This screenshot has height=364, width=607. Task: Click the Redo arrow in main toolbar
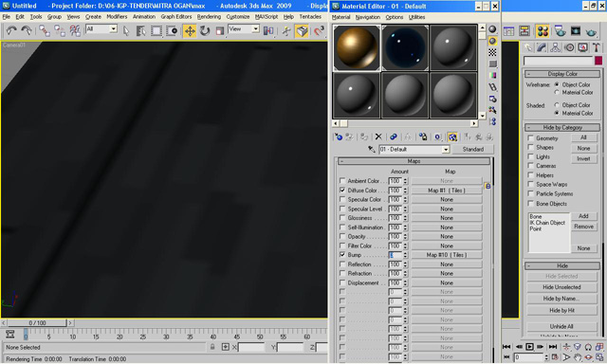point(27,30)
